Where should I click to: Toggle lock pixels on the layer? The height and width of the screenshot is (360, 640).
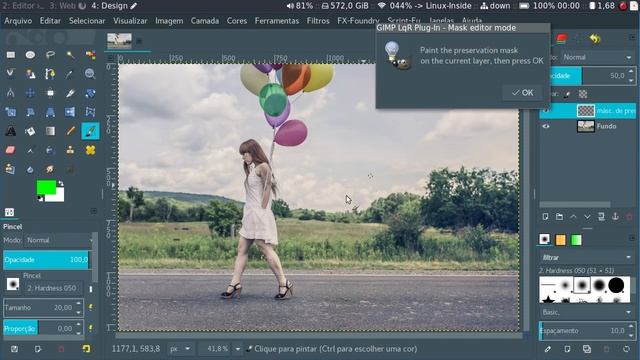click(x=567, y=94)
